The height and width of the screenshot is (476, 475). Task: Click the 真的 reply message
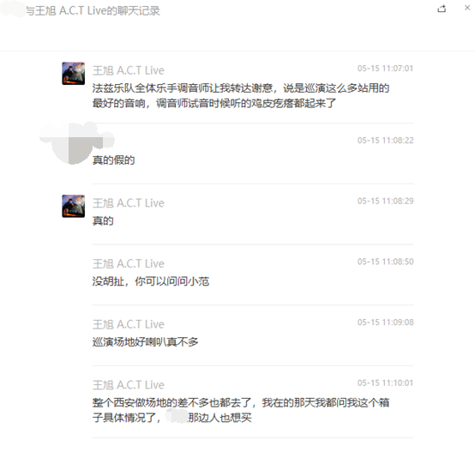click(103, 220)
